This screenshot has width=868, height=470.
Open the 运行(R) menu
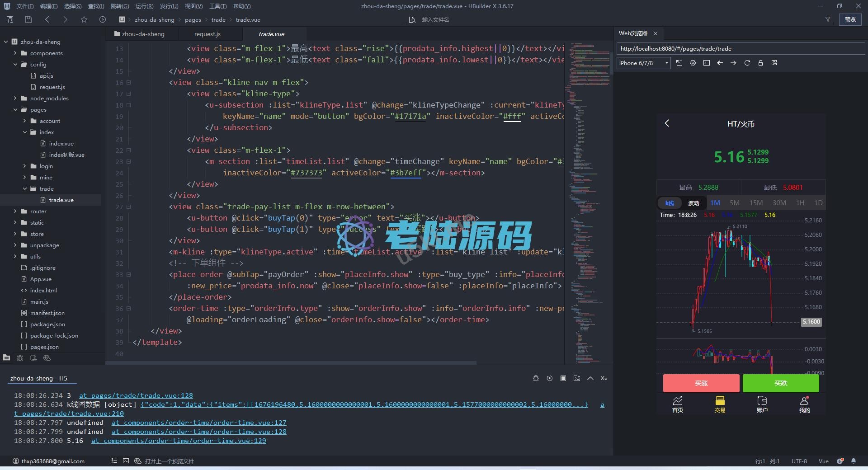[144, 6]
